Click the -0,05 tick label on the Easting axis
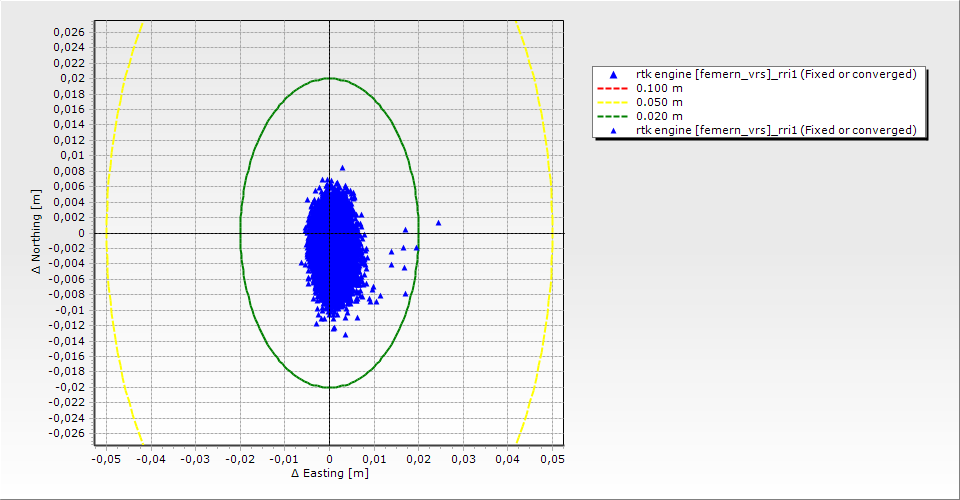 click(x=105, y=458)
